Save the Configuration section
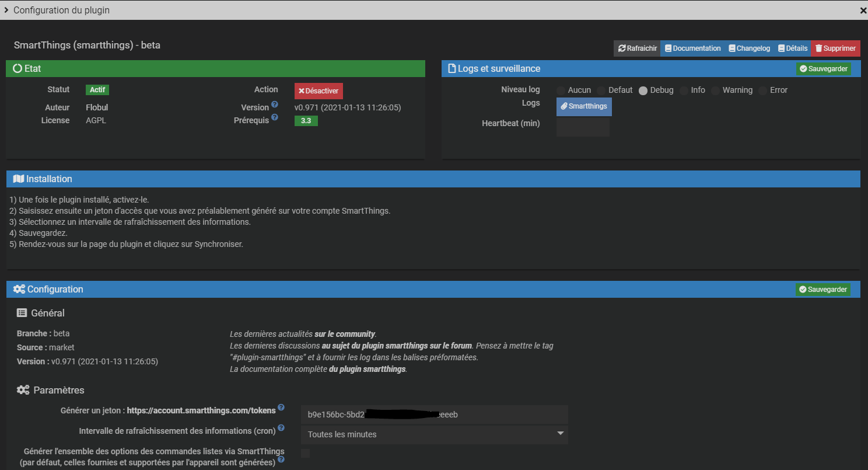Image resolution: width=868 pixels, height=470 pixels. pyautogui.click(x=822, y=290)
